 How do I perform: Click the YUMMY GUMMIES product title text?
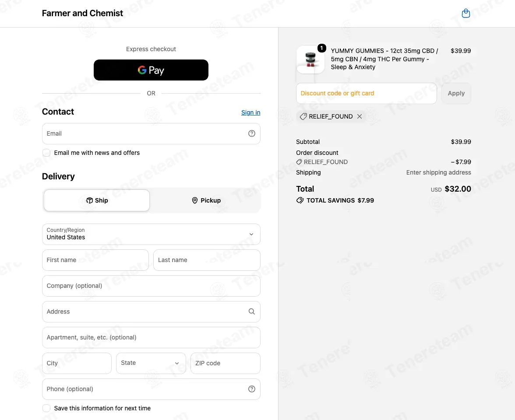[384, 59]
